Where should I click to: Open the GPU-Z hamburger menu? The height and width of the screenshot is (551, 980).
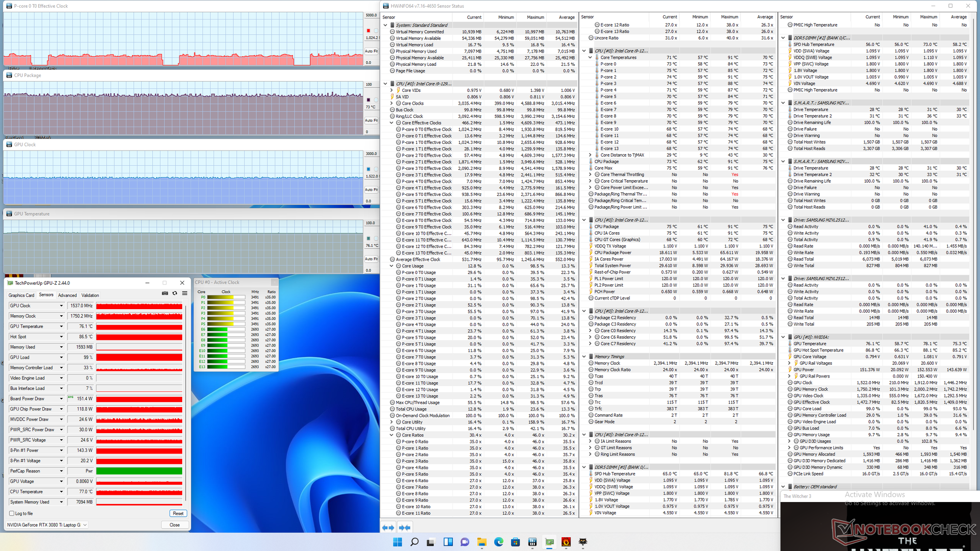point(185,293)
